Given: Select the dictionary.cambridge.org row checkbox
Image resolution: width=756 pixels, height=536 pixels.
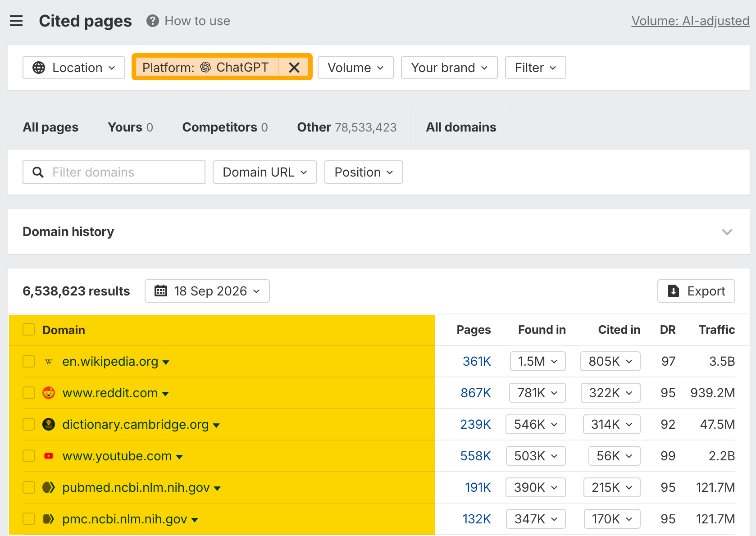Looking at the screenshot, I should [x=29, y=424].
